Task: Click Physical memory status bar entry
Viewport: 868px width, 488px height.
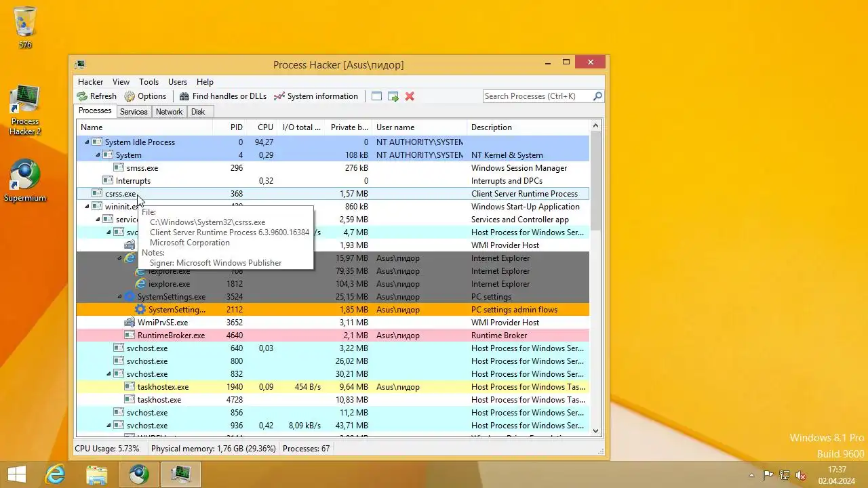Action: (x=213, y=449)
